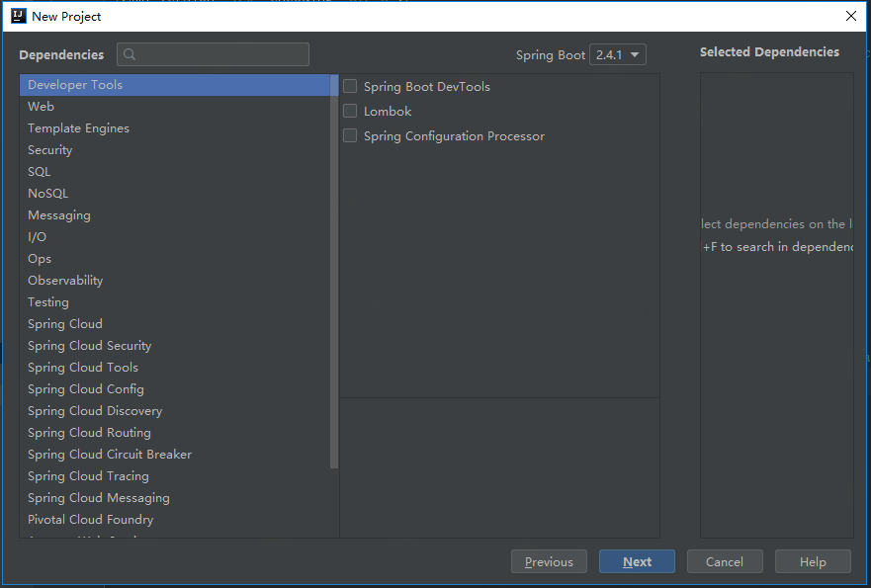The width and height of the screenshot is (871, 588).
Task: Click the Lombok label text
Action: click(x=388, y=111)
